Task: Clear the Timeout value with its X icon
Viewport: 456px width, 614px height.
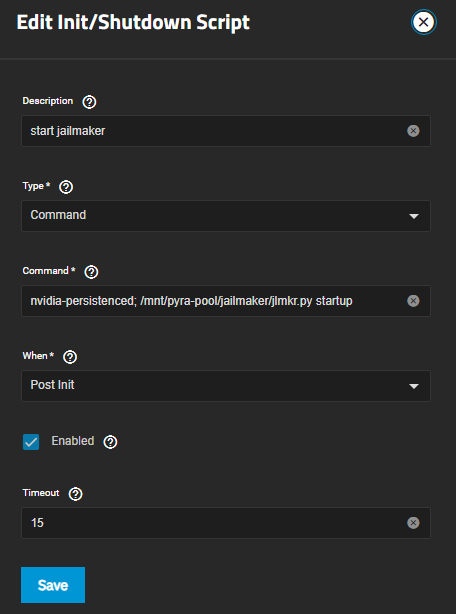Action: 413,523
